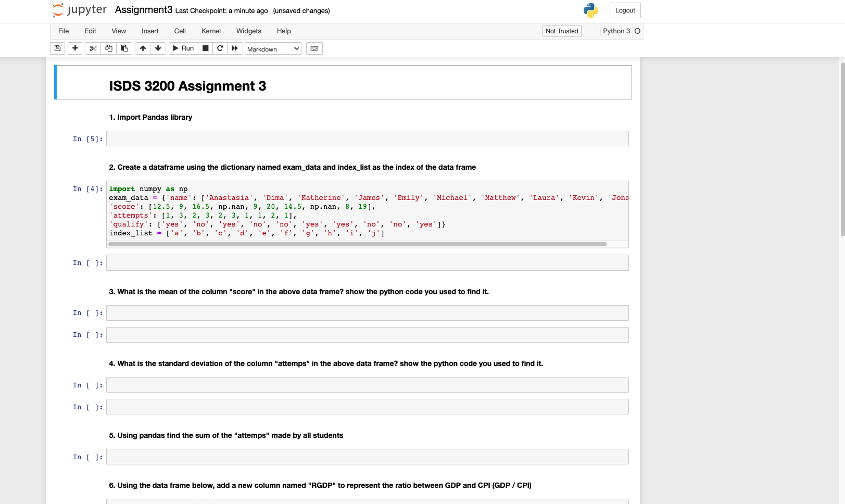845x504 pixels.
Task: Cut the selected cell
Action: [x=92, y=48]
